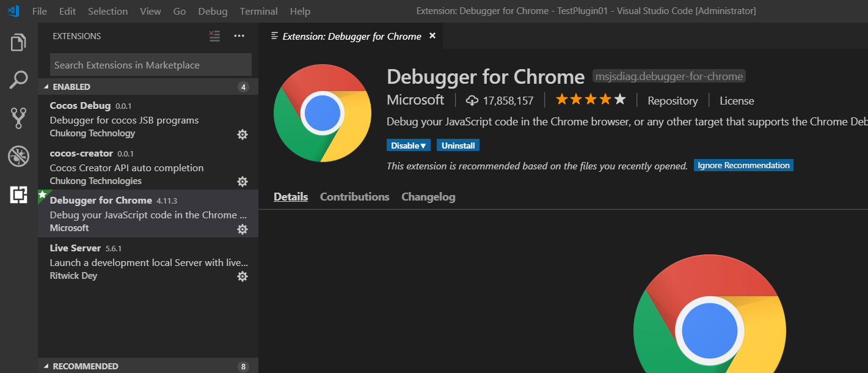Image resolution: width=868 pixels, height=373 pixels.
Task: Open the Source Control view
Action: click(18, 118)
